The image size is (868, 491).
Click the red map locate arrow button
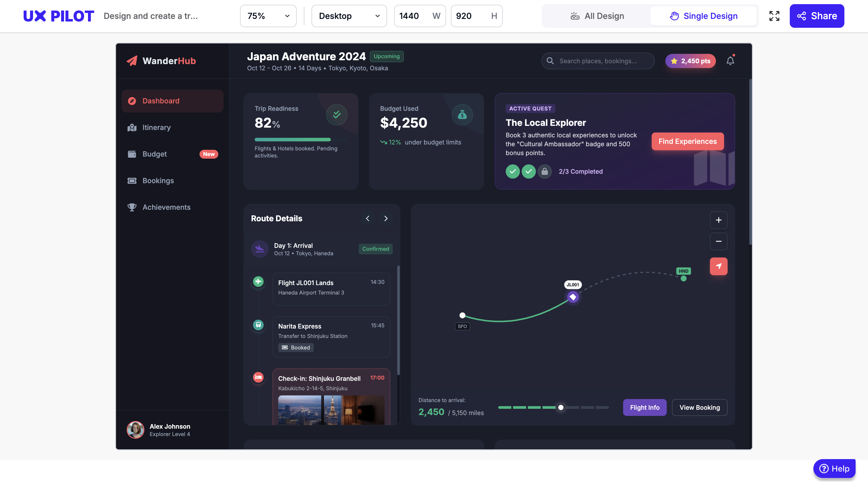[x=718, y=266]
